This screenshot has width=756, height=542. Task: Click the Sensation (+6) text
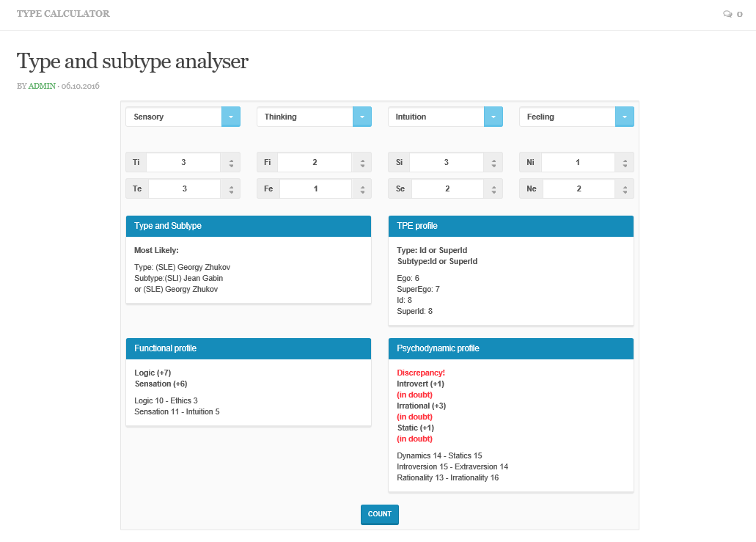(161, 384)
